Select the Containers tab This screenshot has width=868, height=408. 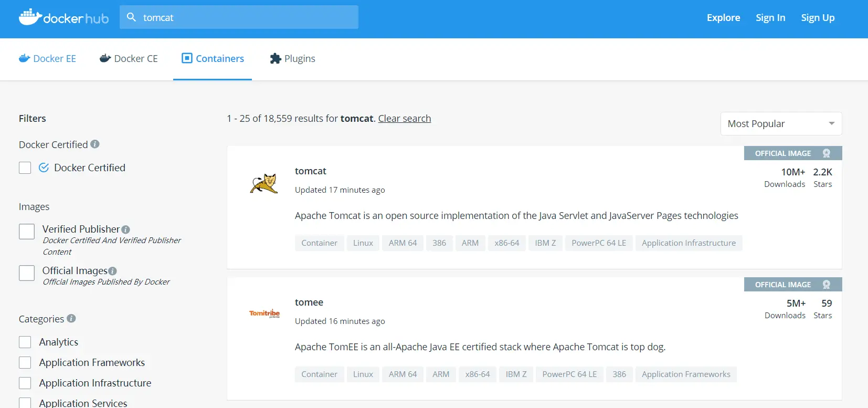pos(213,59)
